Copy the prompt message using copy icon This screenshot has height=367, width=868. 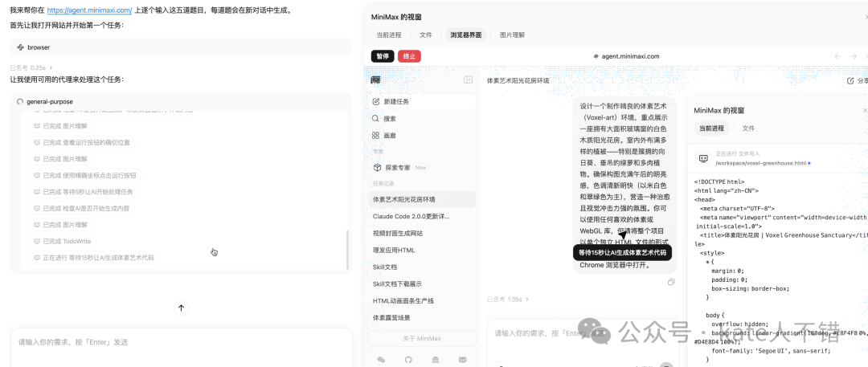[671, 282]
